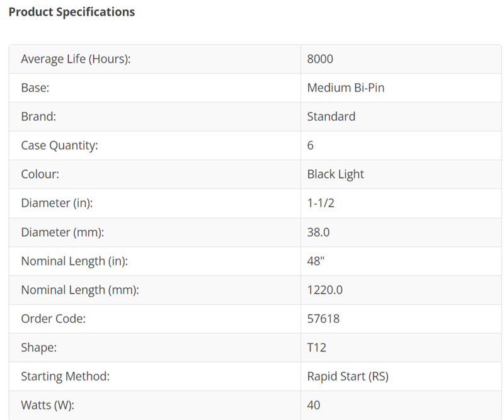Click the Black Light colour value

click(336, 174)
